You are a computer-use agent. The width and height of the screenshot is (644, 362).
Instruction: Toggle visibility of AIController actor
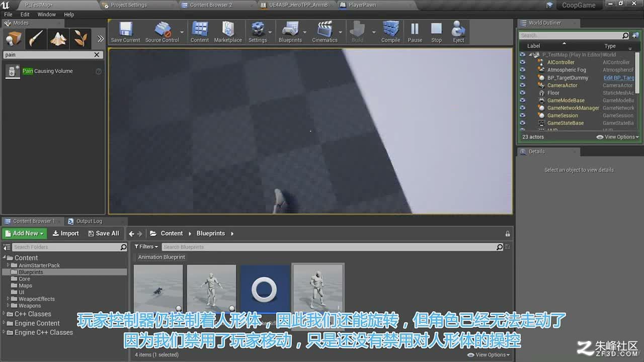pyautogui.click(x=522, y=62)
